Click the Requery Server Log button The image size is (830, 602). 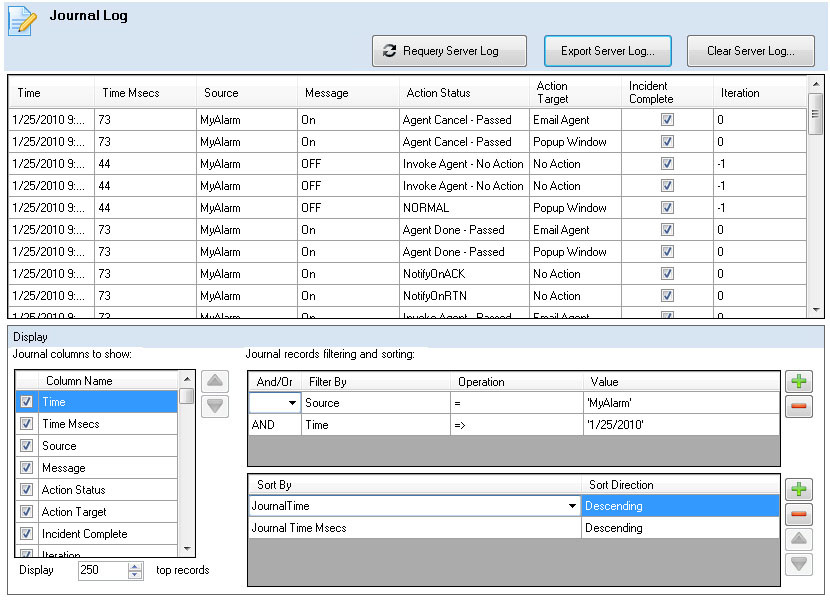[449, 51]
